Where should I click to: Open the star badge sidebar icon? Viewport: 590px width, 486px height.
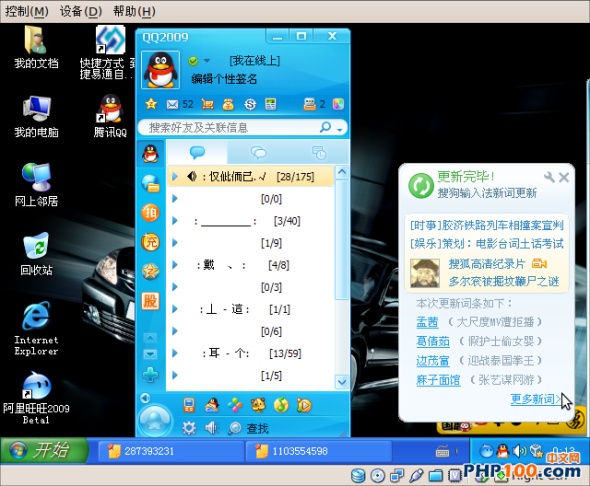click(151, 271)
